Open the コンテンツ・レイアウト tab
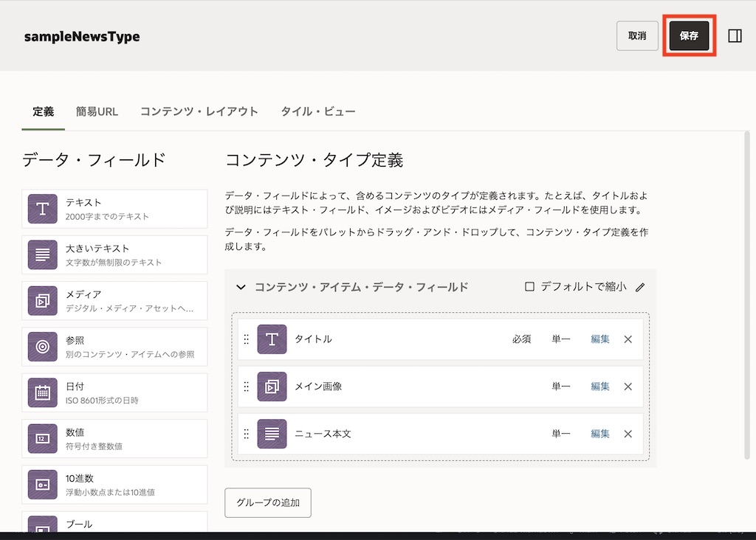The height and width of the screenshot is (540, 756). [199, 111]
